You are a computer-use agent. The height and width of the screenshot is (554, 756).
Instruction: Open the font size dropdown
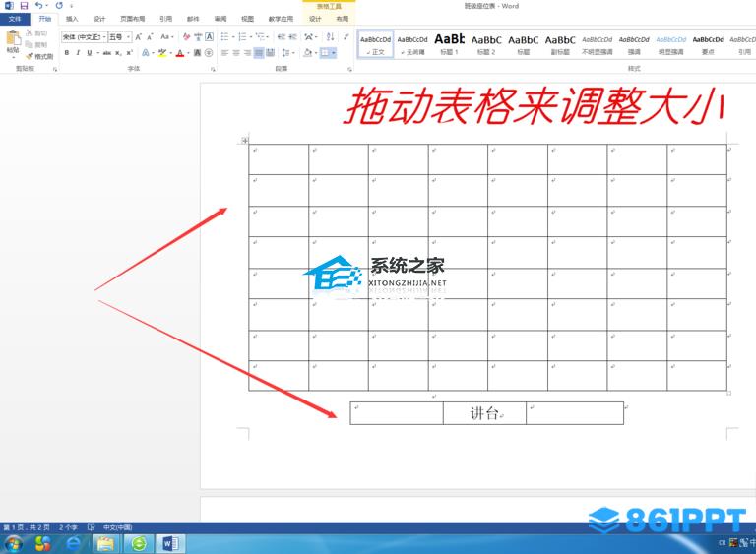pos(128,37)
